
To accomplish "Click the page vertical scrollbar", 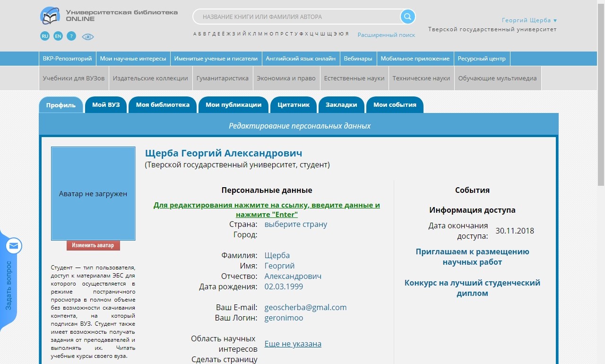I will [601, 95].
